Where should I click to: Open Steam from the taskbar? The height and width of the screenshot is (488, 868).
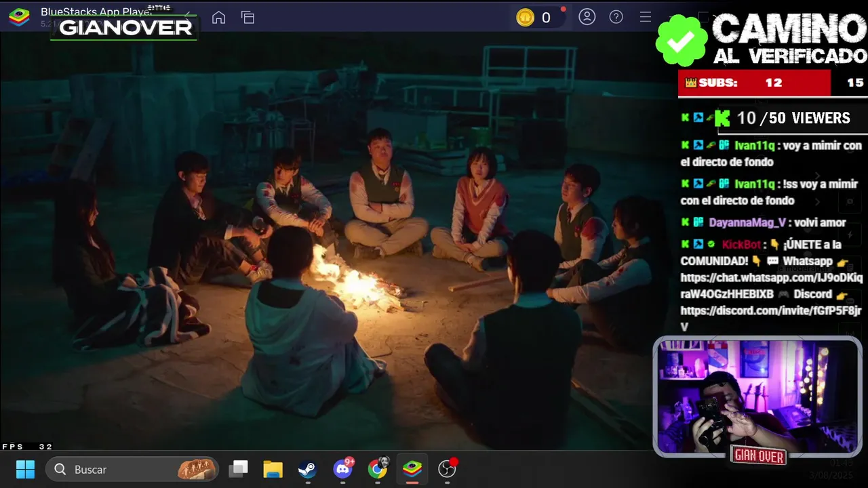click(x=307, y=469)
